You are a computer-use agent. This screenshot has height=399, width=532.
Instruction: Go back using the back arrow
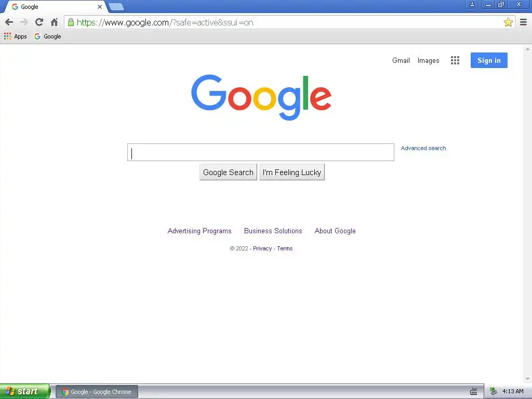coord(9,22)
